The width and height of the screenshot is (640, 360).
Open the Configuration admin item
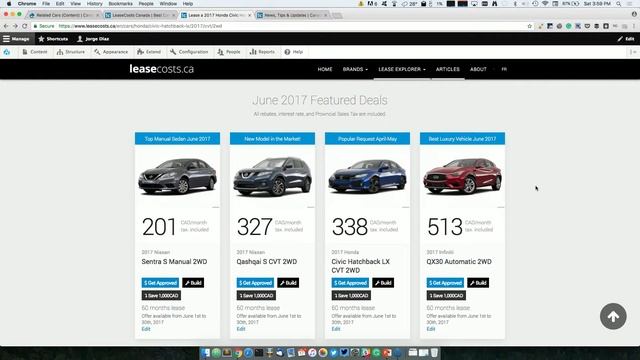point(189,52)
